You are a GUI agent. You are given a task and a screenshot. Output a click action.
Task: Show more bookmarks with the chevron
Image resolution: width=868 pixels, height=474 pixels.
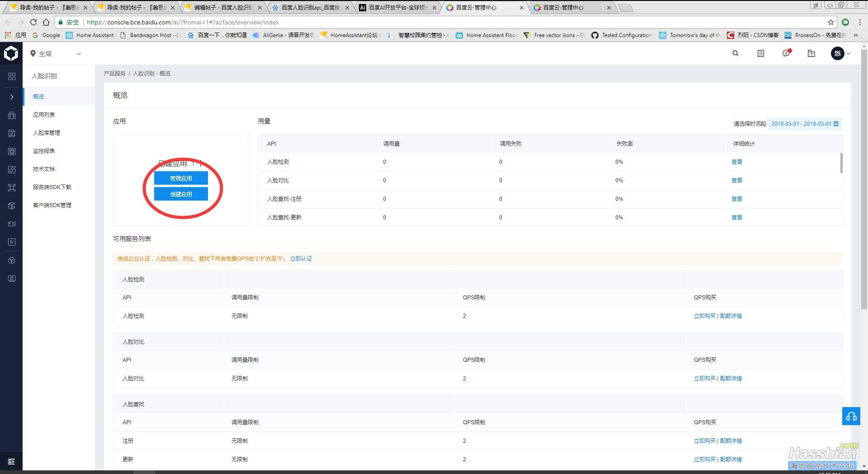[x=855, y=35]
